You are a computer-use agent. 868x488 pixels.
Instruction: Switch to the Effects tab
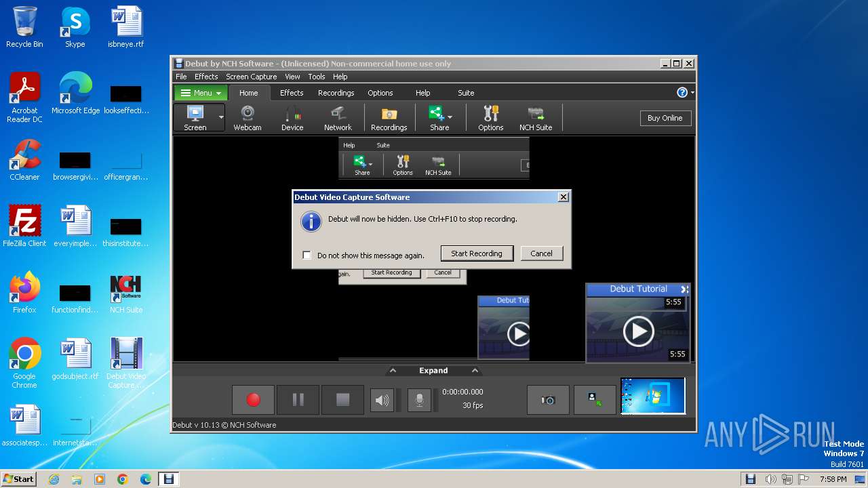292,93
